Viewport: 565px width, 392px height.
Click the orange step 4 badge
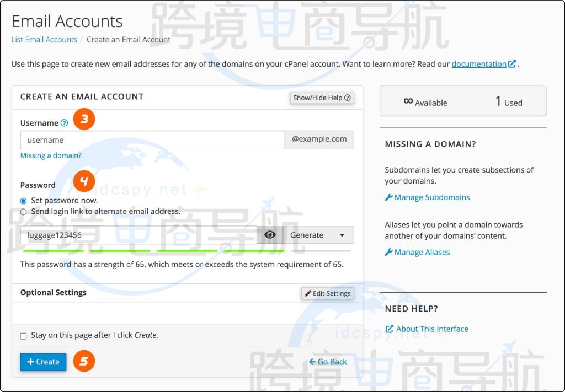(84, 180)
